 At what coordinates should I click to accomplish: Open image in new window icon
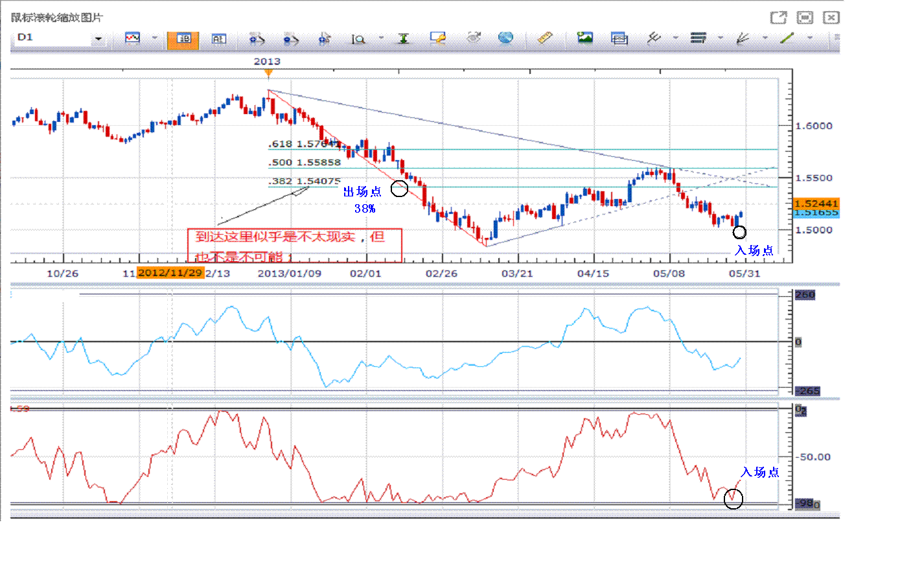point(778,18)
